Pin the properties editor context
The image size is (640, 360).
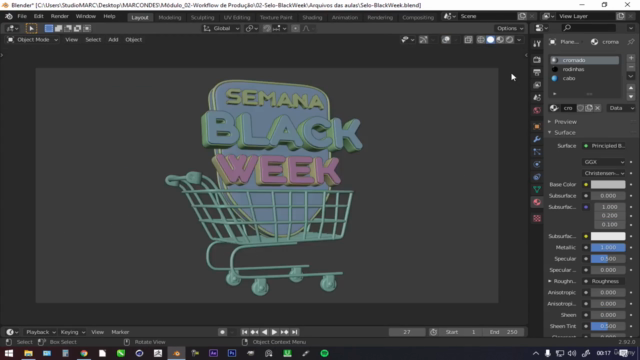pyautogui.click(x=631, y=42)
